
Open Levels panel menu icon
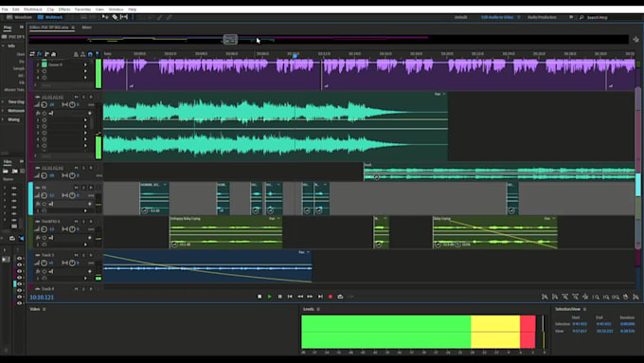click(x=318, y=309)
